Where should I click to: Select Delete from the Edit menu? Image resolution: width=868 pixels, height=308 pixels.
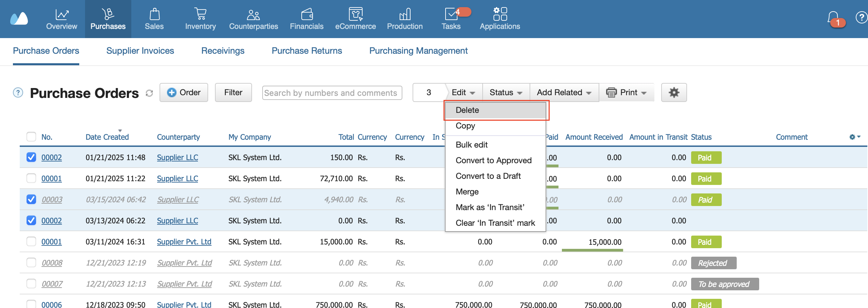pos(496,110)
